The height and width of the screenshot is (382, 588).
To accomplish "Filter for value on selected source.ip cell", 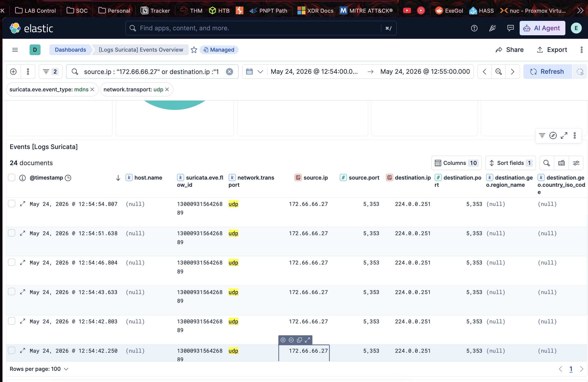I will (283, 340).
